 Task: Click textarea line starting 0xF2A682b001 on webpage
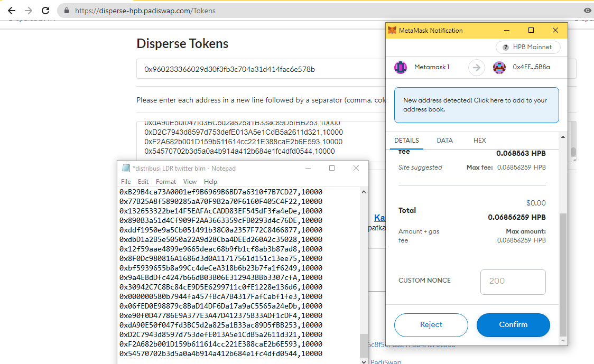pyautogui.click(x=243, y=142)
